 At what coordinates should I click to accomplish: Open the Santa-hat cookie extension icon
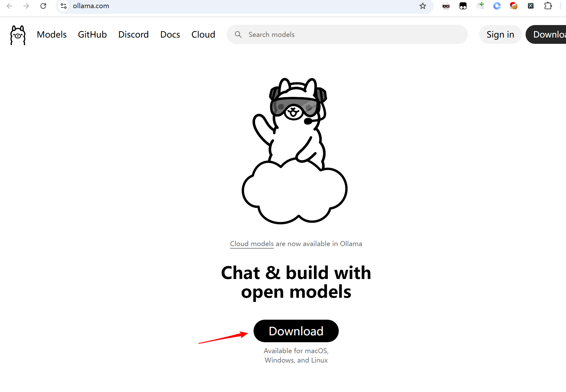pyautogui.click(x=513, y=6)
